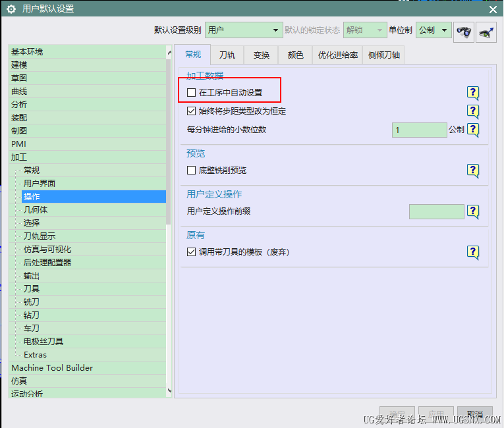Click the 用户定义操作前缀 input field
504x428 pixels.
[x=437, y=211]
